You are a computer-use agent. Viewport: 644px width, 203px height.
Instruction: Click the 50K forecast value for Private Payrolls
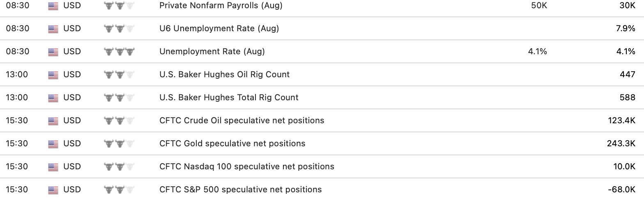pyautogui.click(x=539, y=6)
